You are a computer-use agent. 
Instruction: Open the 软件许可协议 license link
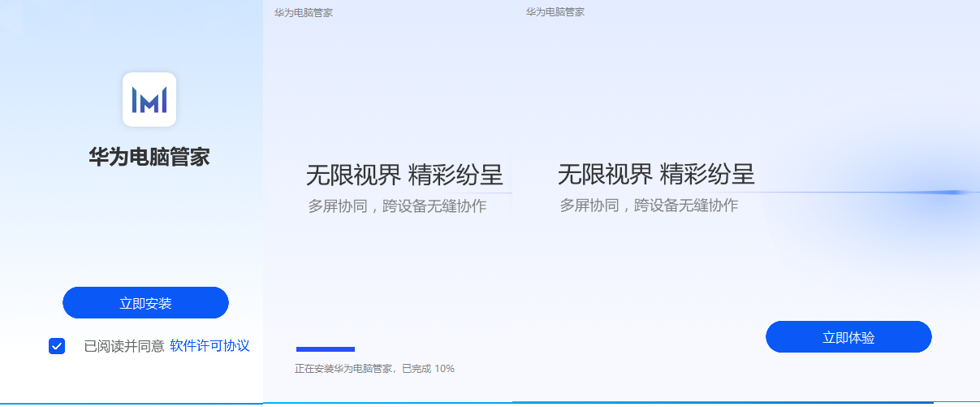(x=209, y=346)
